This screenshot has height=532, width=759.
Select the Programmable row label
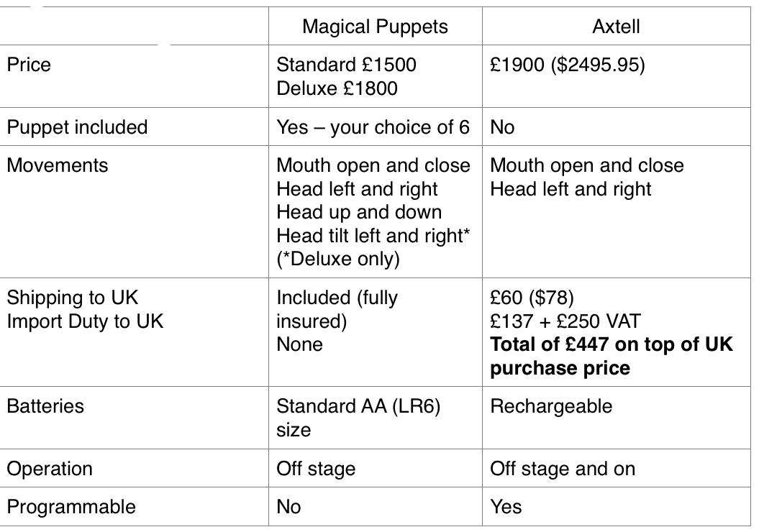(x=71, y=507)
